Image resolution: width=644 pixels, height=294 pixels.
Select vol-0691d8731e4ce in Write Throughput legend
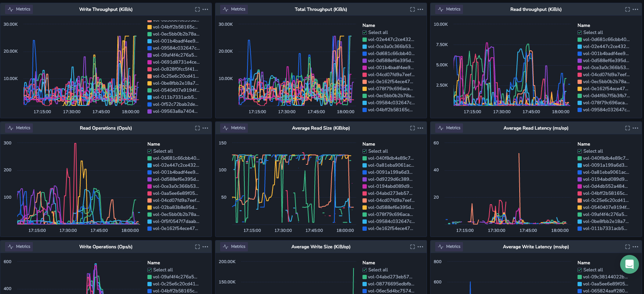pos(174,62)
